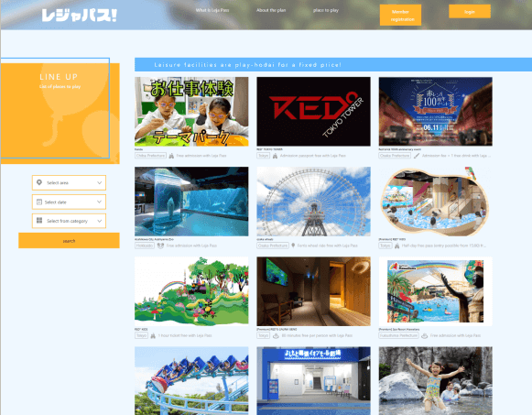
Task: Go to 'About the plan' nav item
Action: pyautogui.click(x=271, y=10)
